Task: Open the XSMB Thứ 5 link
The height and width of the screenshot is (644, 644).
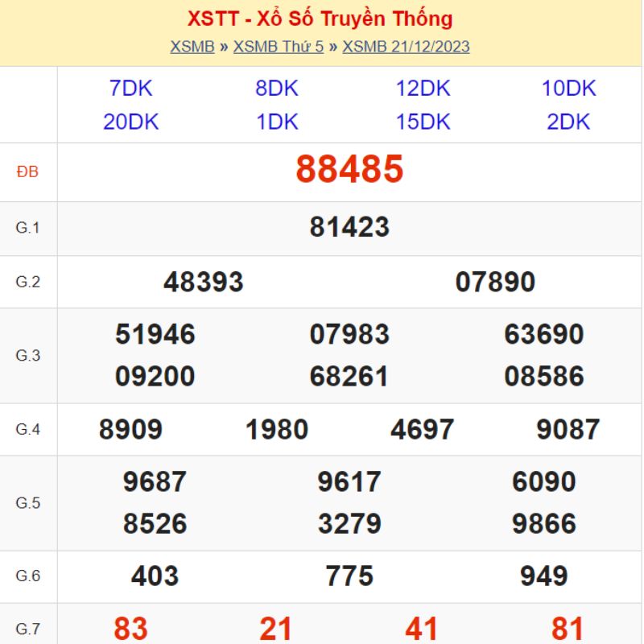Action: click(279, 47)
